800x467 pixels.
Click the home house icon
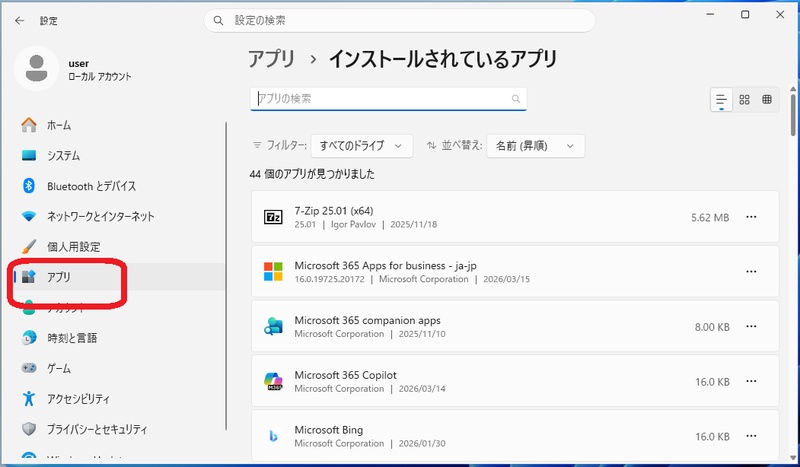(29, 125)
